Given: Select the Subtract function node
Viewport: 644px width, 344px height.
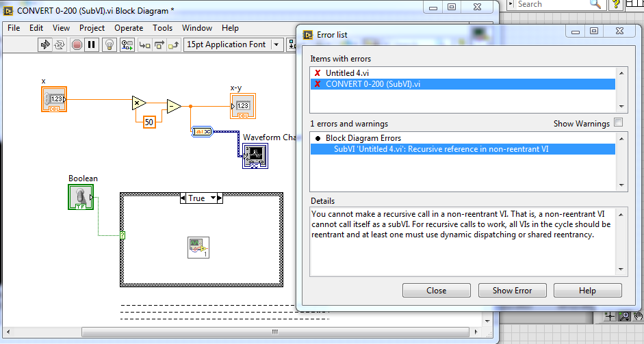Looking at the screenshot, I should pos(174,106).
